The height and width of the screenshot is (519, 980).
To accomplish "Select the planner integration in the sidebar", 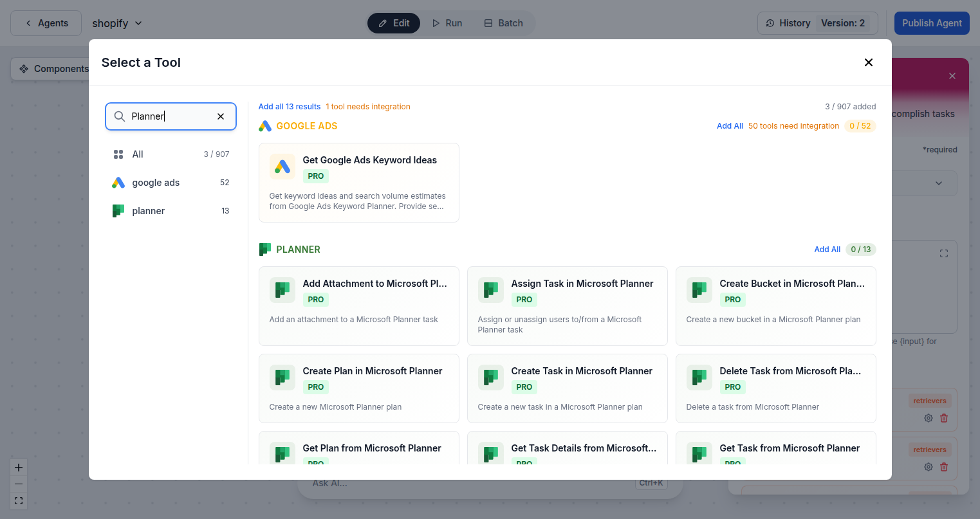I will [148, 210].
